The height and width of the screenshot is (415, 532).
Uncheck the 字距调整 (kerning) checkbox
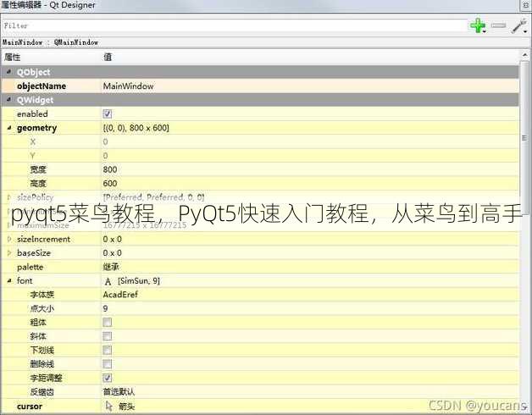pyautogui.click(x=108, y=378)
